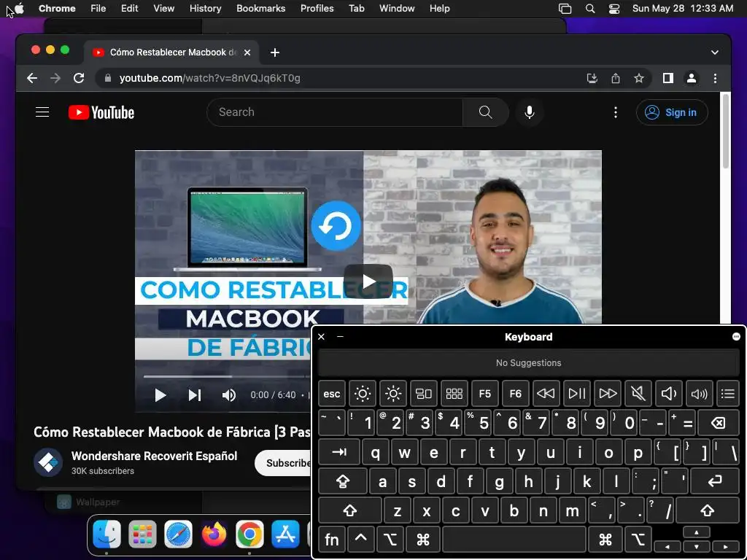Image resolution: width=747 pixels, height=560 pixels.
Task: Open the keyboard panel list key
Action: click(728, 394)
